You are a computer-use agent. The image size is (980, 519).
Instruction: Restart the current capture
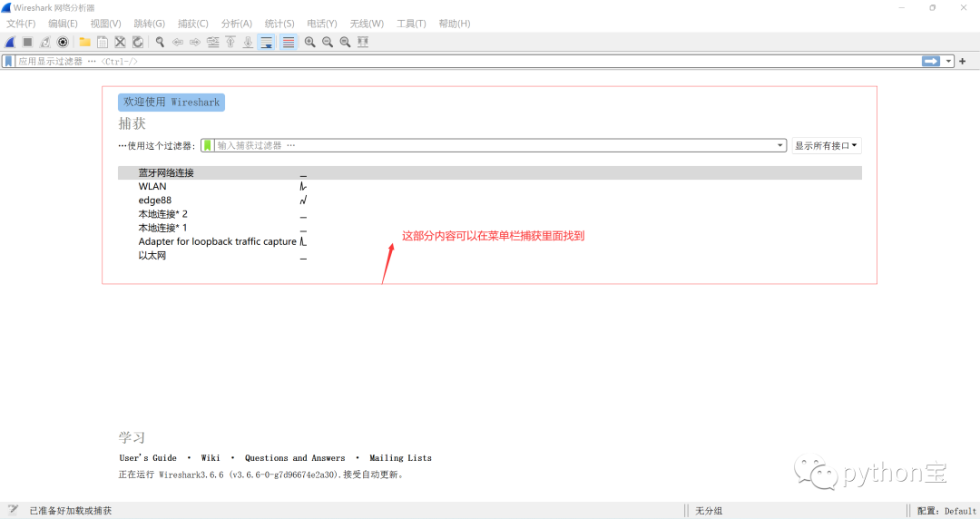pos(45,42)
